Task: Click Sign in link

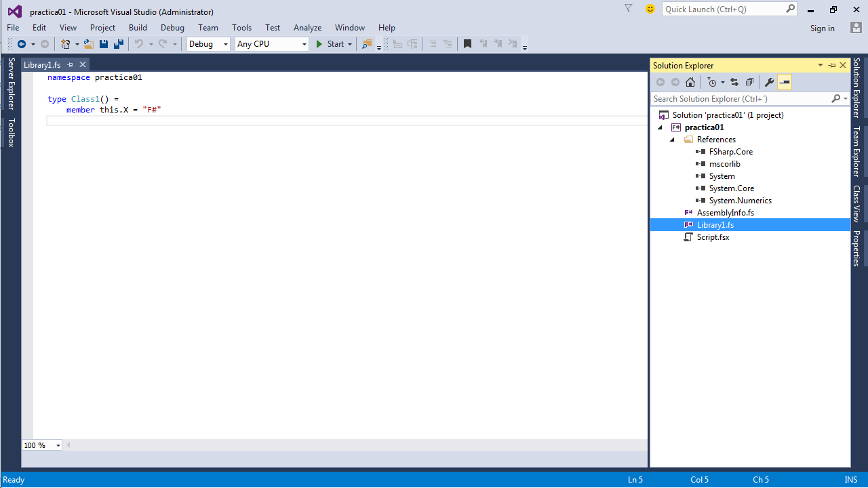Action: pos(822,28)
